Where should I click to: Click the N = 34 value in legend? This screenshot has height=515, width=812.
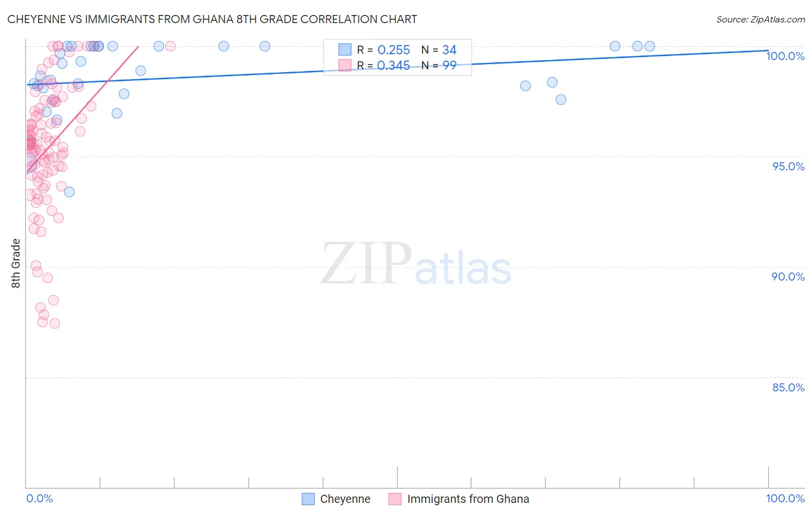coord(439,50)
